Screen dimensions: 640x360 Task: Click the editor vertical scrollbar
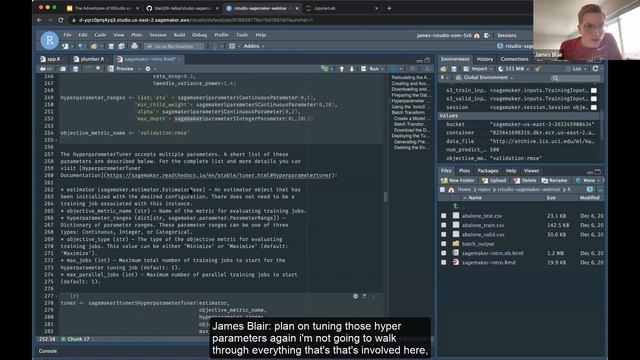[x=385, y=198]
